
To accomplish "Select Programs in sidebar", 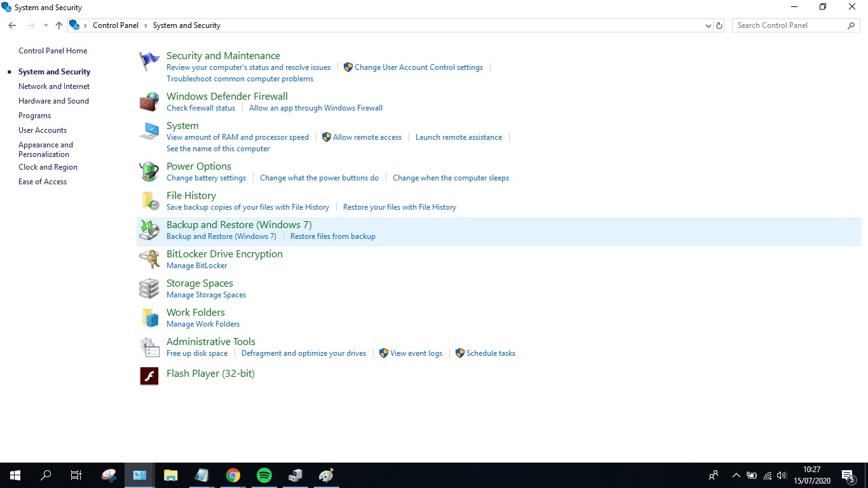I will coord(34,116).
